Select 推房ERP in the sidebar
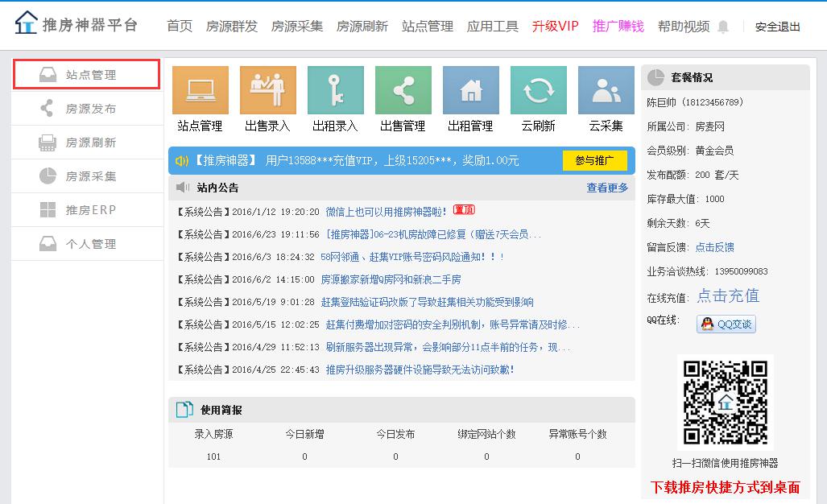This screenshot has width=827, height=504. [x=86, y=210]
